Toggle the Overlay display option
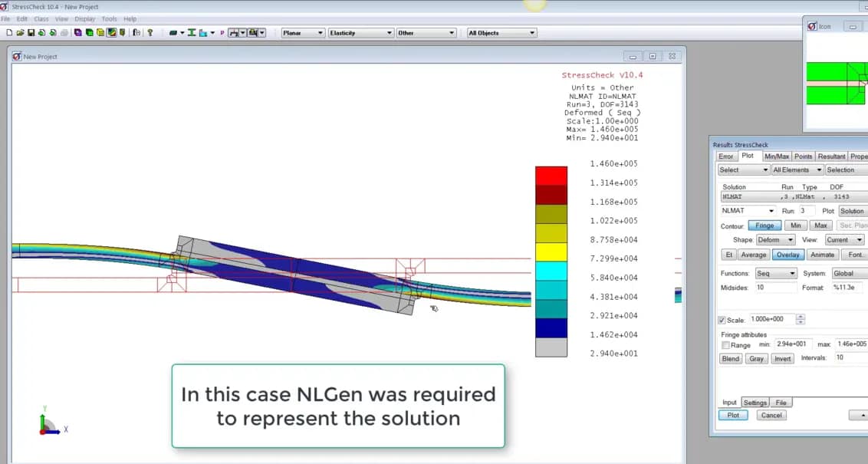Image resolution: width=868 pixels, height=464 pixels. coord(787,254)
